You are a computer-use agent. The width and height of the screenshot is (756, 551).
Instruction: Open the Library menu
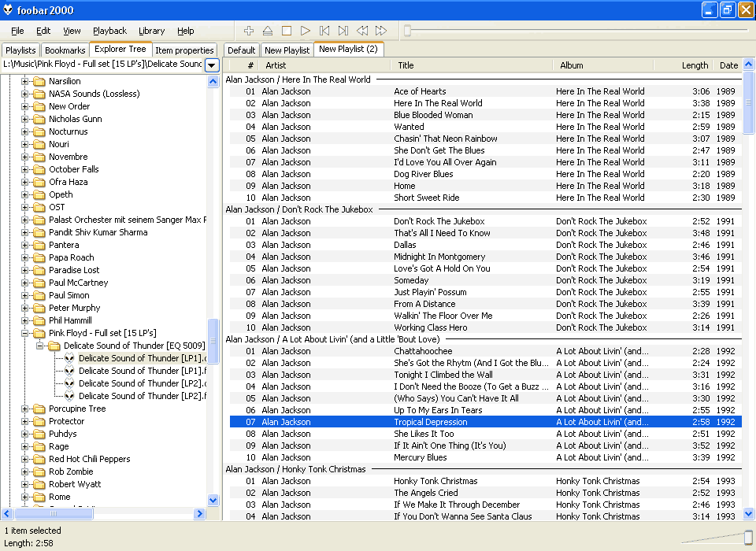[151, 31]
